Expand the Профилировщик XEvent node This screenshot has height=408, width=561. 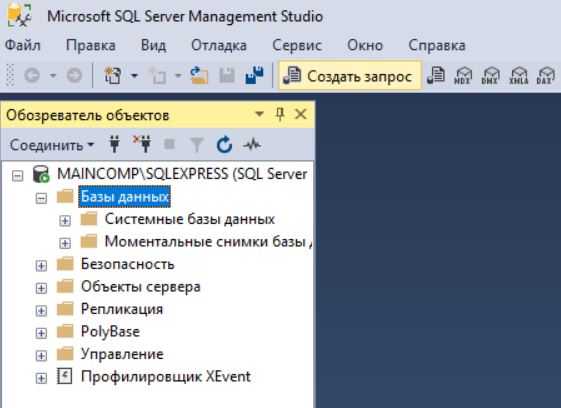[x=41, y=378]
